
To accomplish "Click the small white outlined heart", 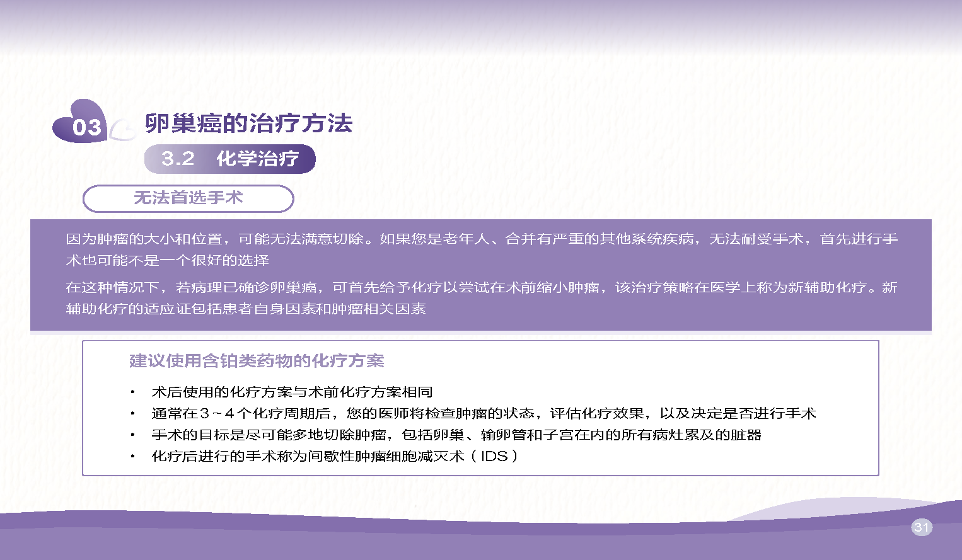I will tap(122, 129).
